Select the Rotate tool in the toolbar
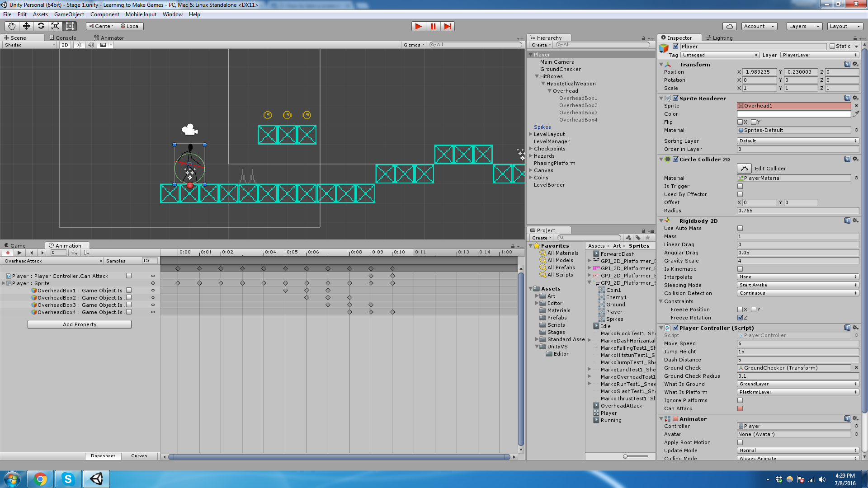This screenshot has height=488, width=868. [x=41, y=26]
